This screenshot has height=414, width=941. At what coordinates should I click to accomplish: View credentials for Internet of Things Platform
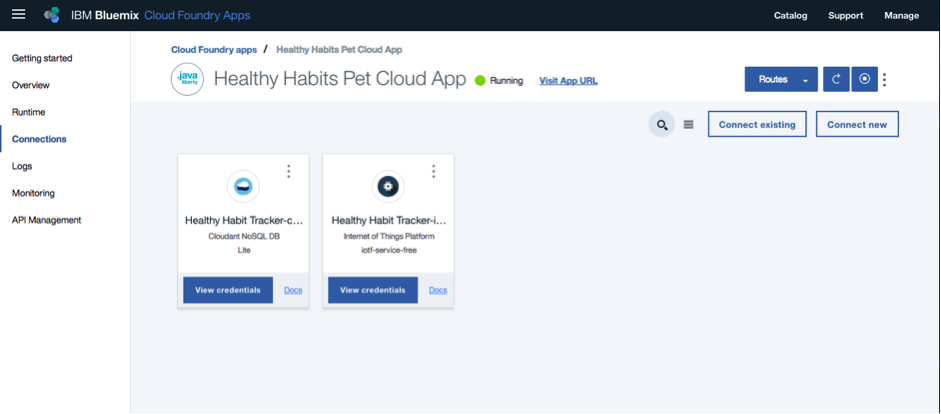tap(373, 290)
